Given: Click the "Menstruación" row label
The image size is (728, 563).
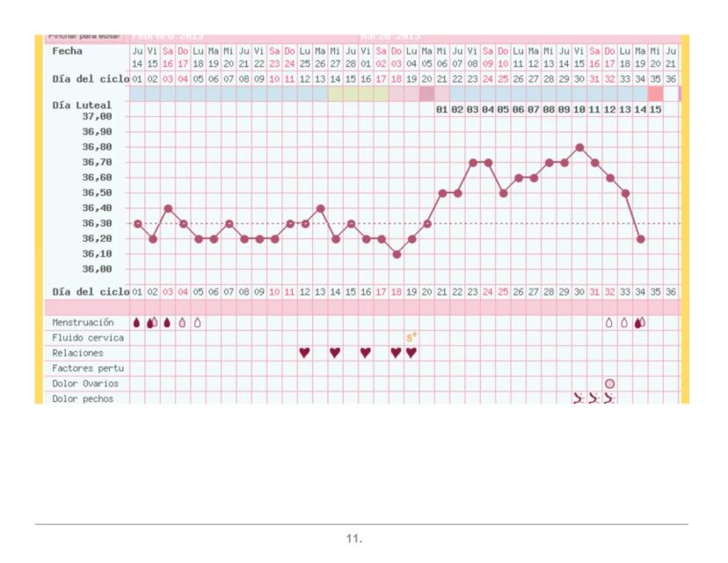Looking at the screenshot, I should click(83, 322).
